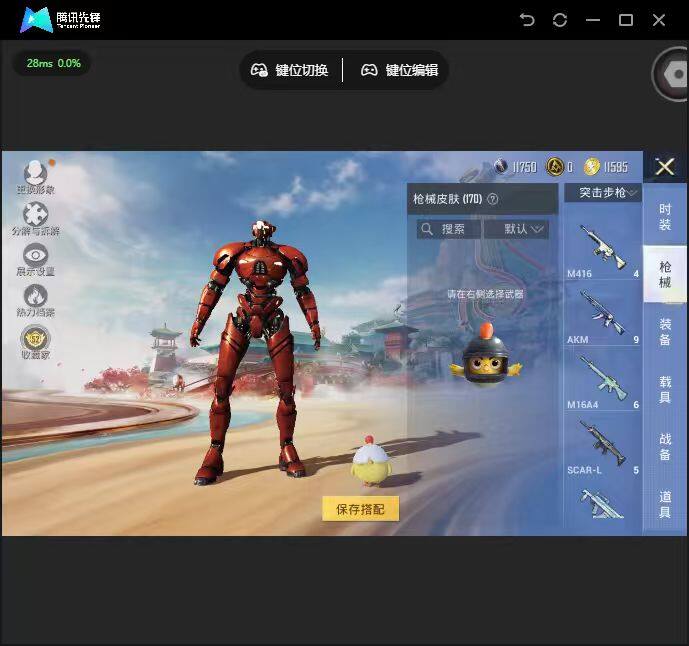689x646 pixels.
Task: Open the flame popularity profile icon
Action: click(36, 296)
